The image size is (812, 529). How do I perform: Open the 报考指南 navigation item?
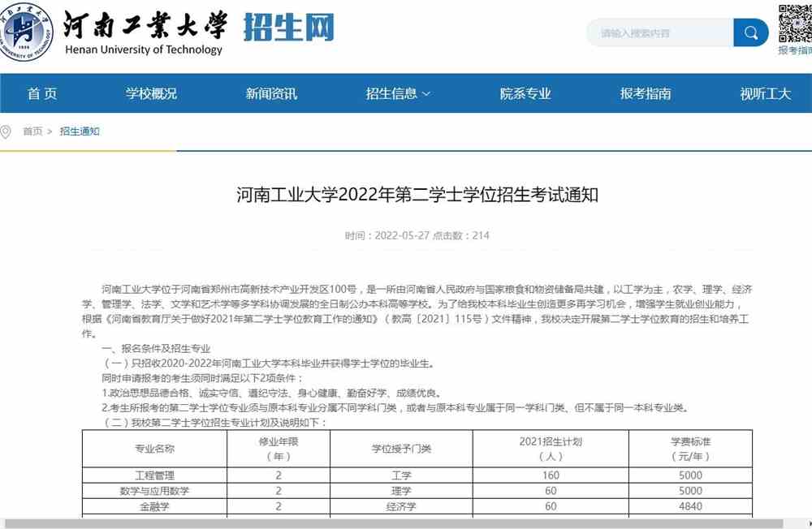[x=646, y=93]
